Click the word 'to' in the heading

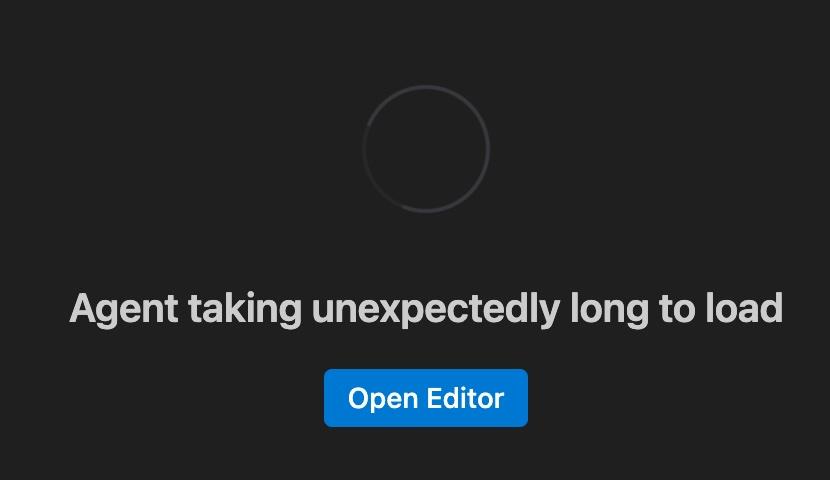(677, 309)
